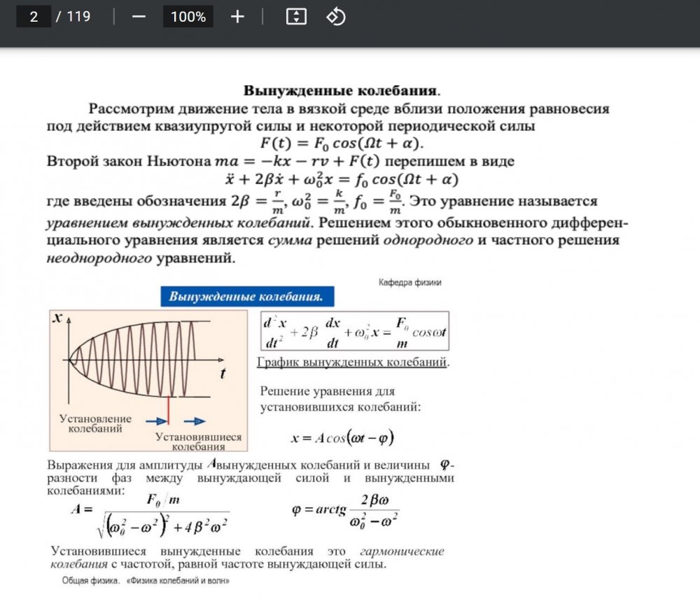Click the label 'Установившиеся колебания' in the graph
The image size is (700, 606).
(x=199, y=442)
